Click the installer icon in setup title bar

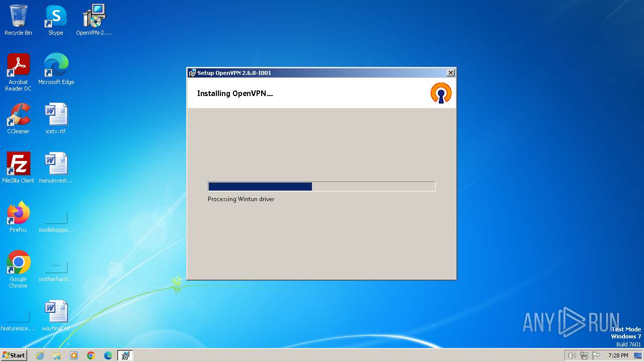(192, 73)
